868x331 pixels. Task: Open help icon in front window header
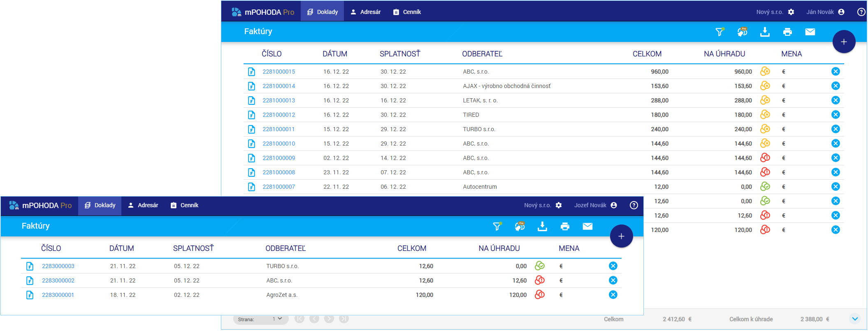634,205
